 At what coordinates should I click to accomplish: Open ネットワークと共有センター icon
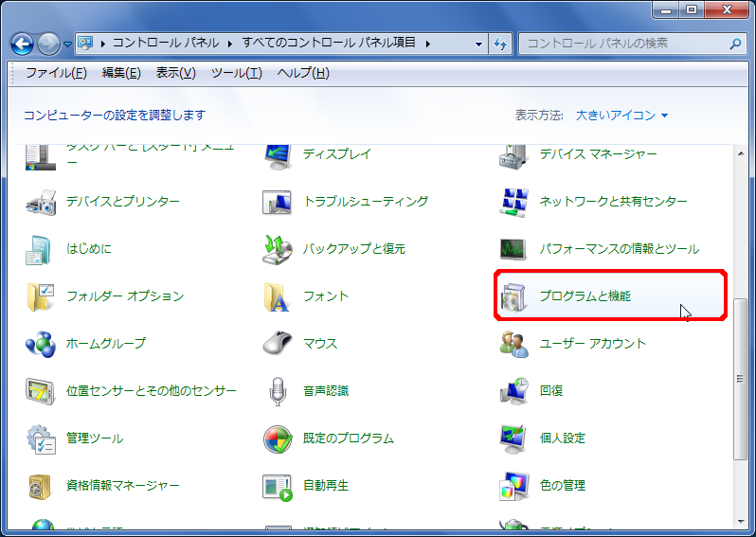pos(513,202)
